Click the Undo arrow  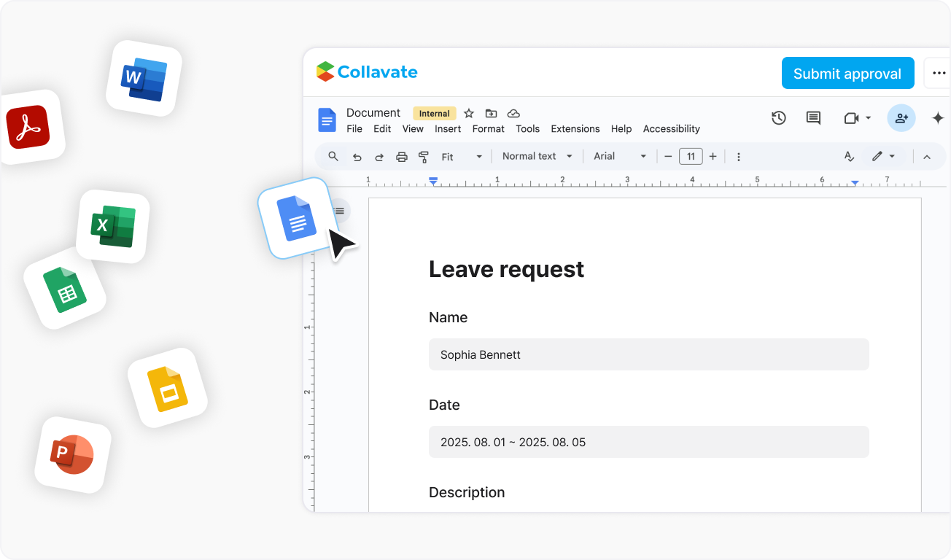[x=357, y=157]
